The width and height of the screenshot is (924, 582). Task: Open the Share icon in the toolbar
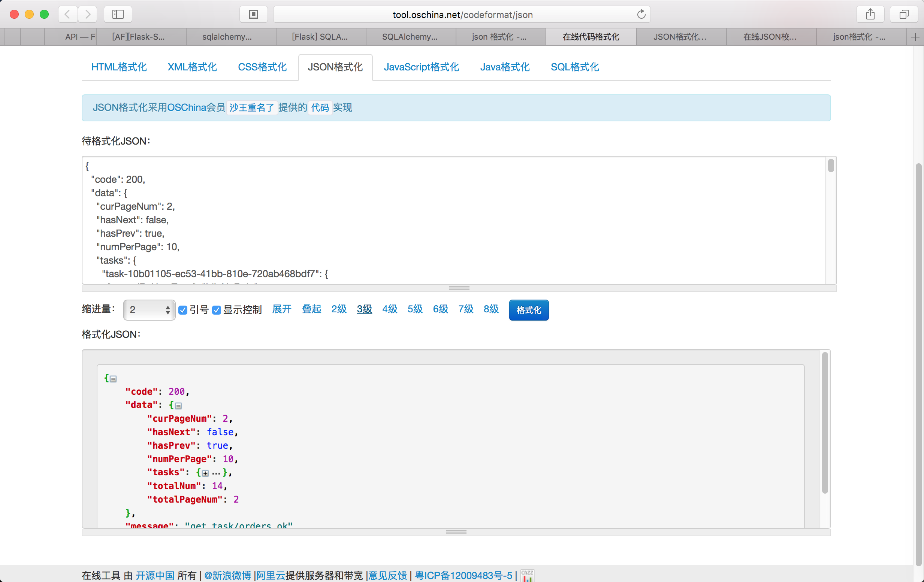tap(870, 15)
